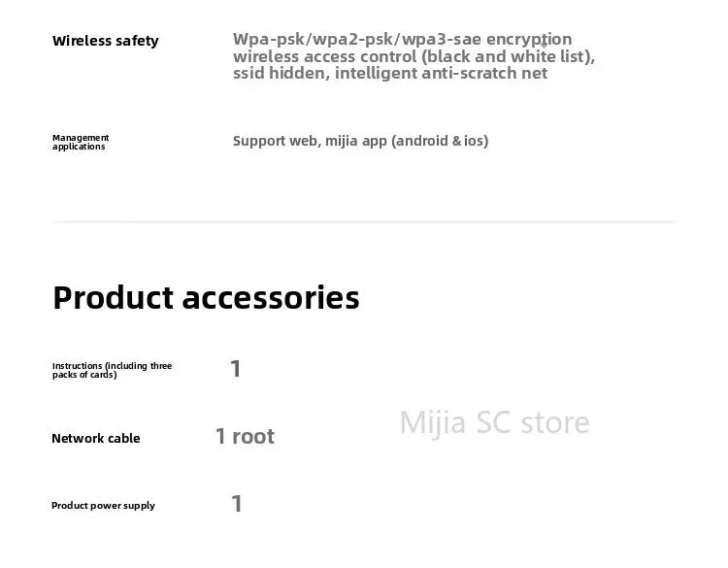Click the "Management applications" label
The width and height of the screenshot is (728, 568).
click(81, 142)
